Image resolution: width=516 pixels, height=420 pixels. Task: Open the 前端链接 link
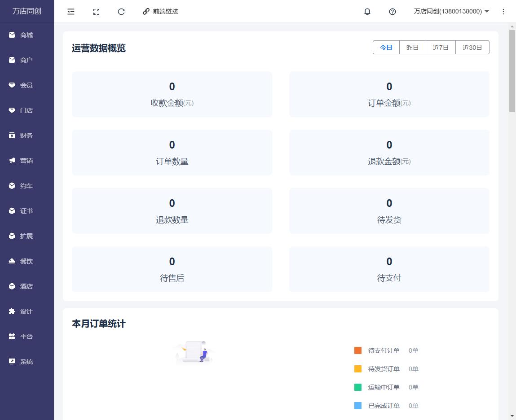coord(160,12)
